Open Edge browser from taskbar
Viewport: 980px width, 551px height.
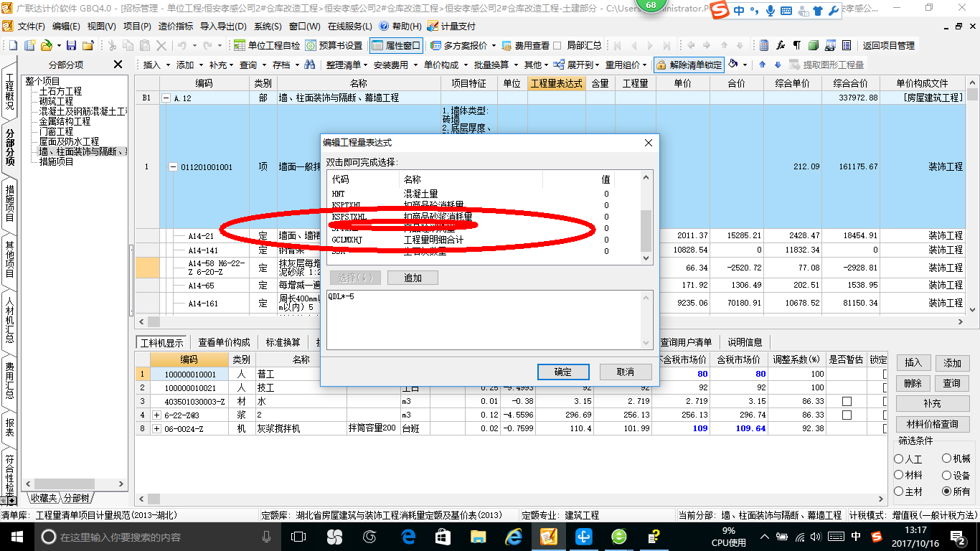408,536
